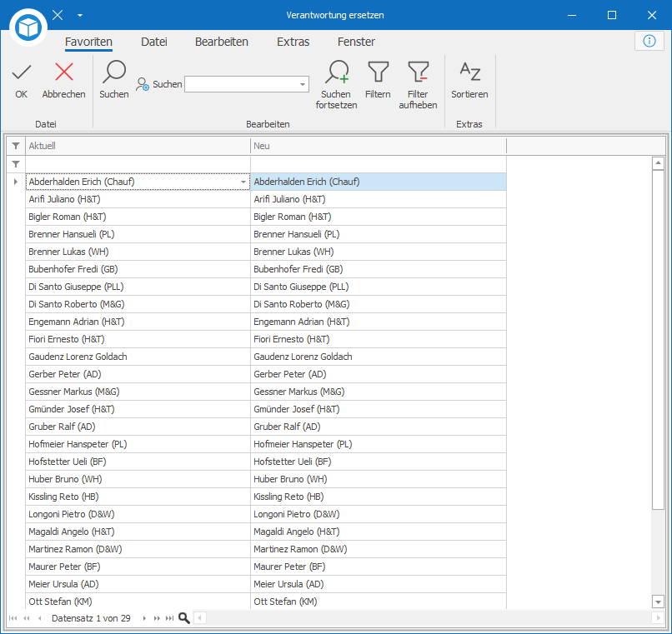Click the Filtern funnel icon
This screenshot has width=672, height=634.
tap(378, 72)
